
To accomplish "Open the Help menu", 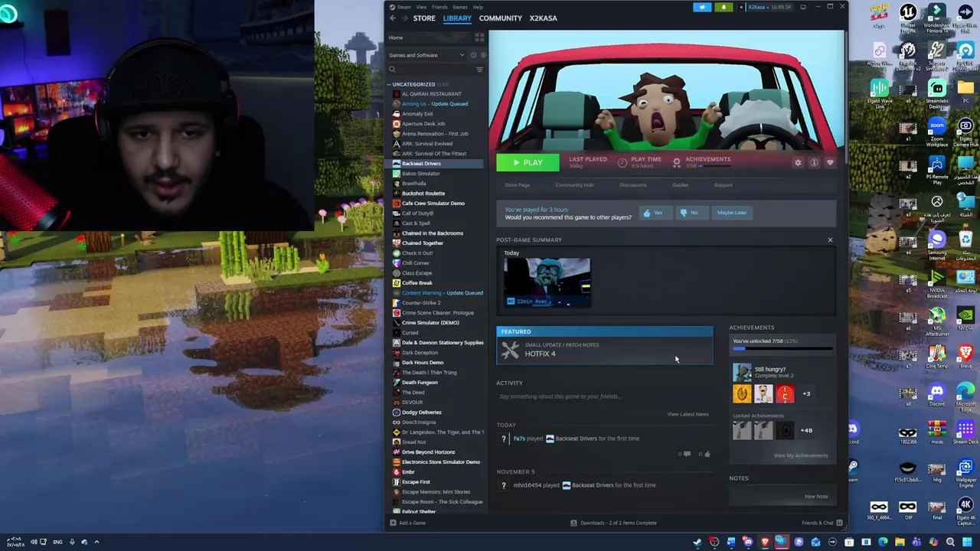I will (x=478, y=7).
